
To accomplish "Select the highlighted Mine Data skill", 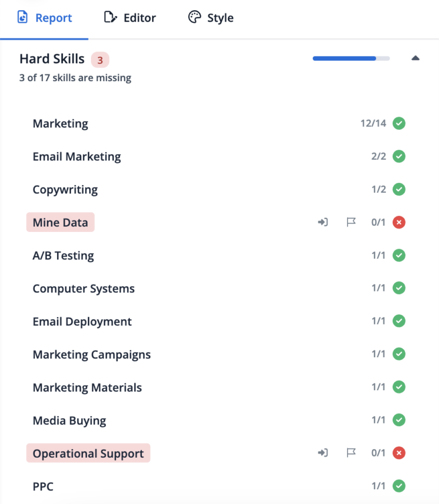I will pyautogui.click(x=60, y=222).
